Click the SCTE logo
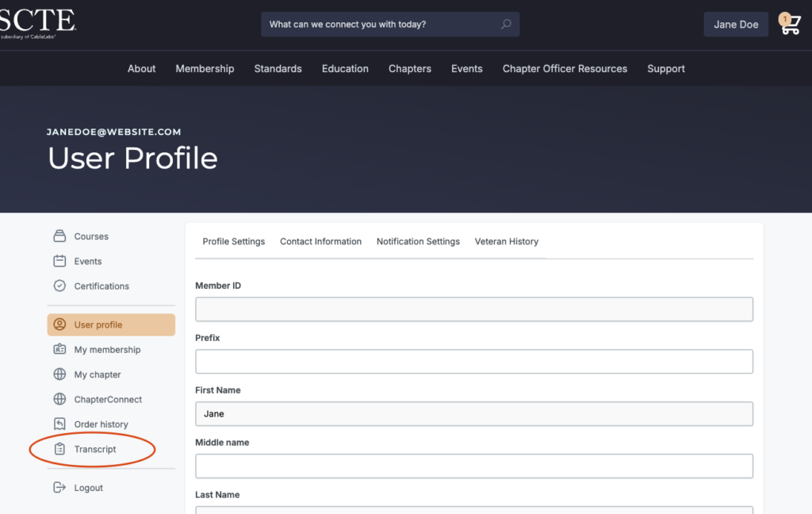 37,22
